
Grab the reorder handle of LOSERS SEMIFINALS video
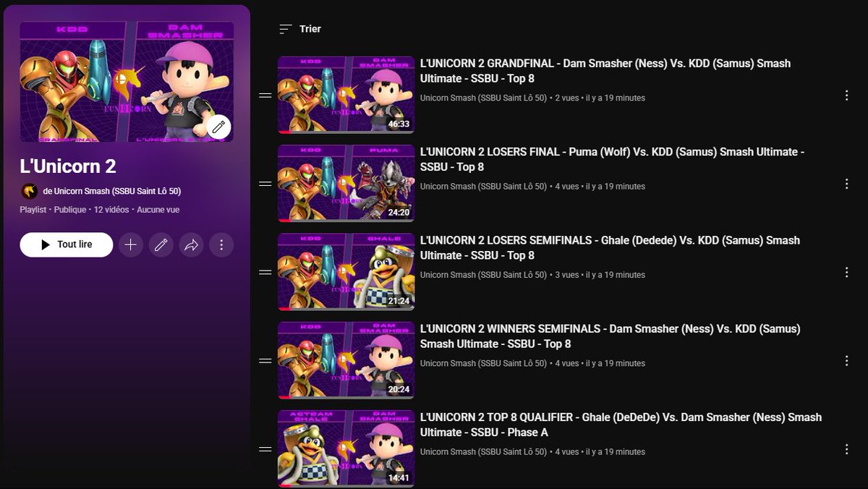point(265,272)
